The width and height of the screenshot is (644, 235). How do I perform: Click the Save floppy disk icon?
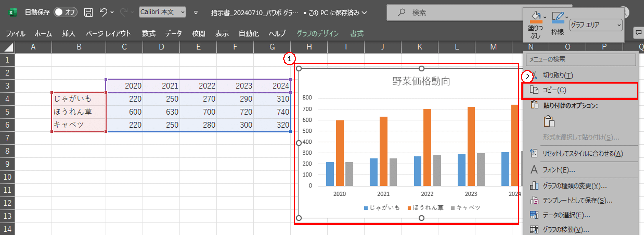[x=88, y=12]
